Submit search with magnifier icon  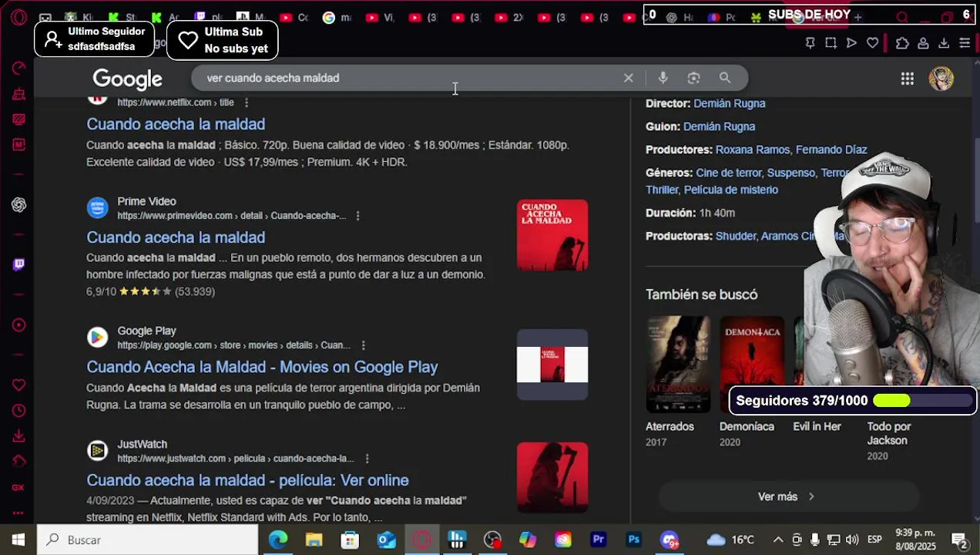725,78
